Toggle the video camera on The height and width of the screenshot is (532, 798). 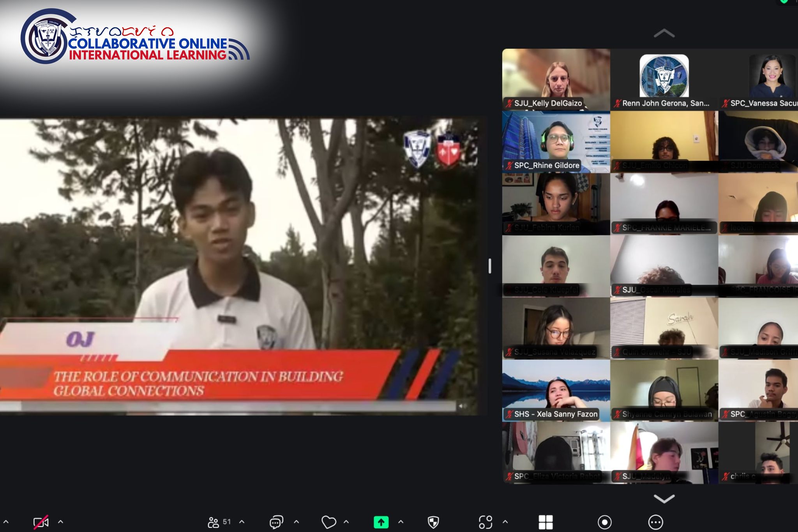point(41,522)
